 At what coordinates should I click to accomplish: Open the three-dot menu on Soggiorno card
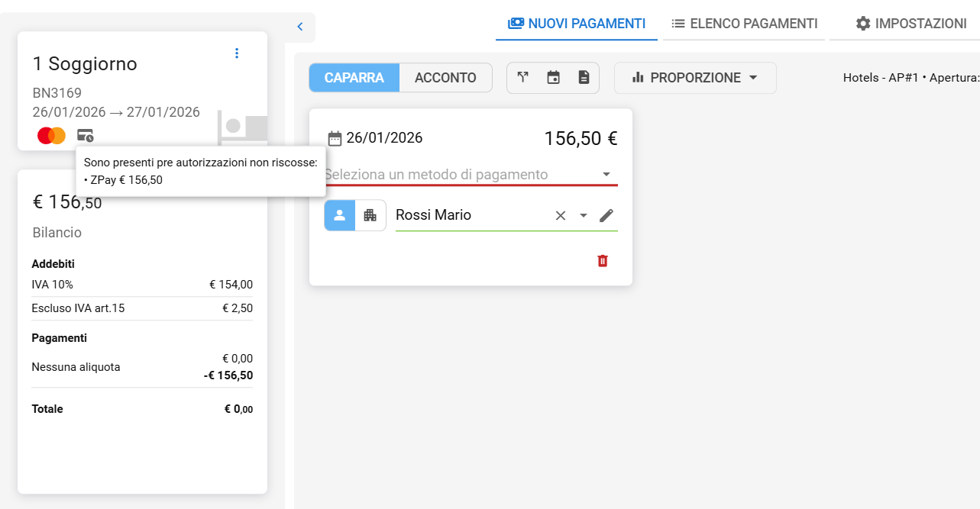(x=237, y=53)
